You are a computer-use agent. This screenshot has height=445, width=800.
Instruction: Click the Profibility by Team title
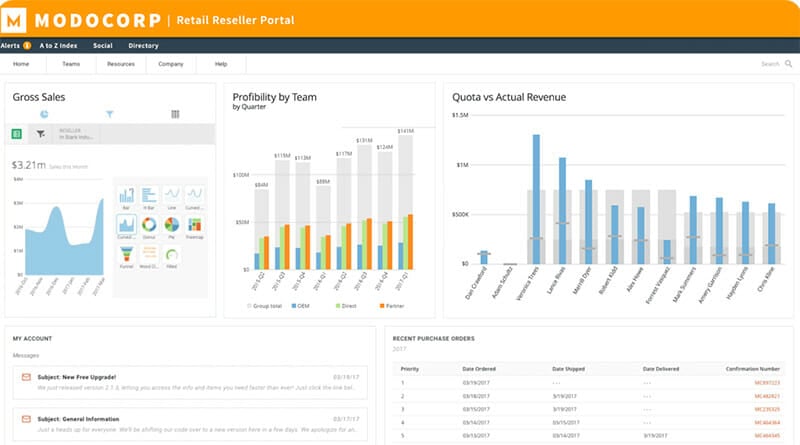pyautogui.click(x=274, y=97)
